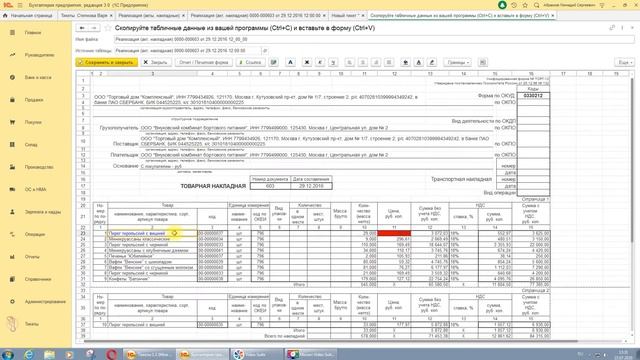Click the pen color icon
Image resolution: width=640 pixels, height=360 pixels.
[432, 62]
